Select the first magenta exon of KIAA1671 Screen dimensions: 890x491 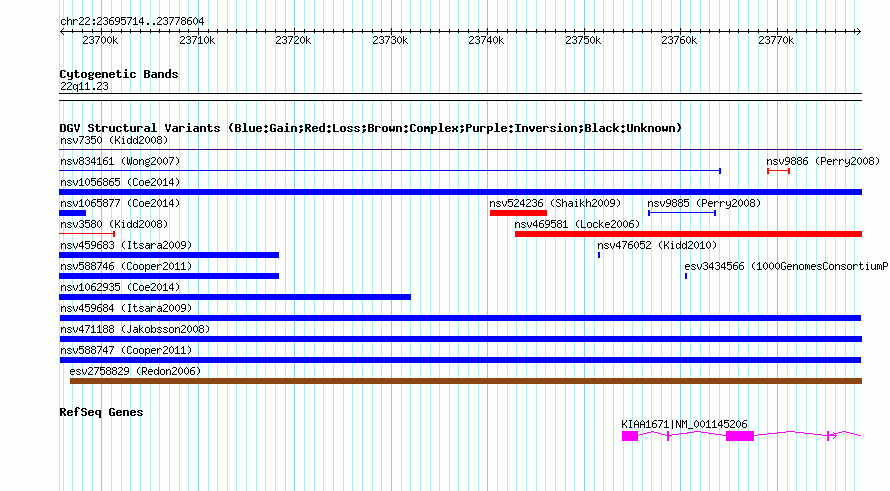pos(630,436)
